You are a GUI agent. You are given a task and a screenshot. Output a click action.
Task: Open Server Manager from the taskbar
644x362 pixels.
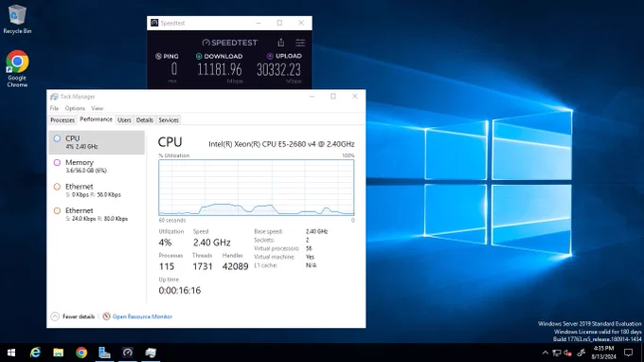click(104, 353)
